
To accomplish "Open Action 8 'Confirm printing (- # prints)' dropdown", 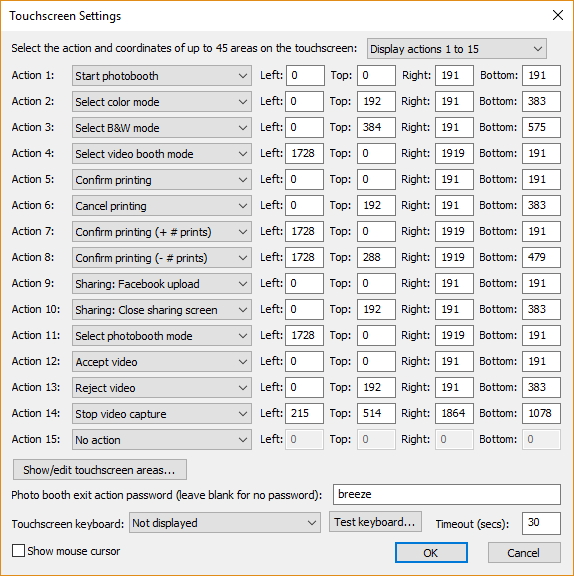I will (162, 258).
